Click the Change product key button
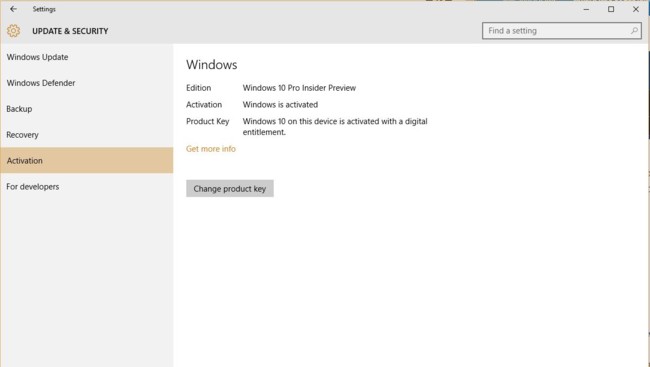This screenshot has width=650, height=367. pyautogui.click(x=230, y=188)
